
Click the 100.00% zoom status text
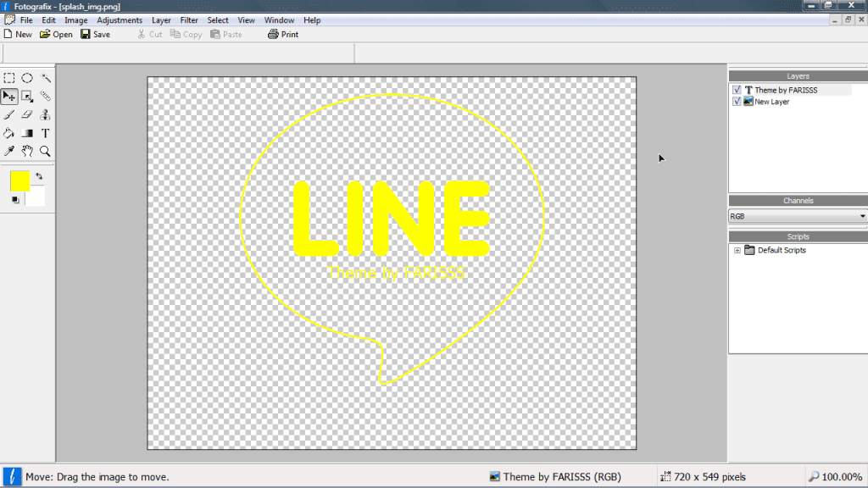pyautogui.click(x=842, y=476)
